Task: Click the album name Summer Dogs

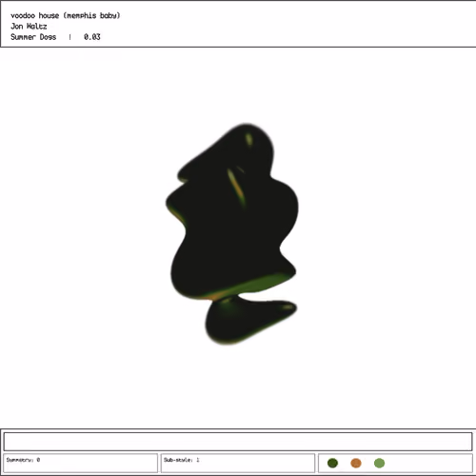Action: click(33, 37)
